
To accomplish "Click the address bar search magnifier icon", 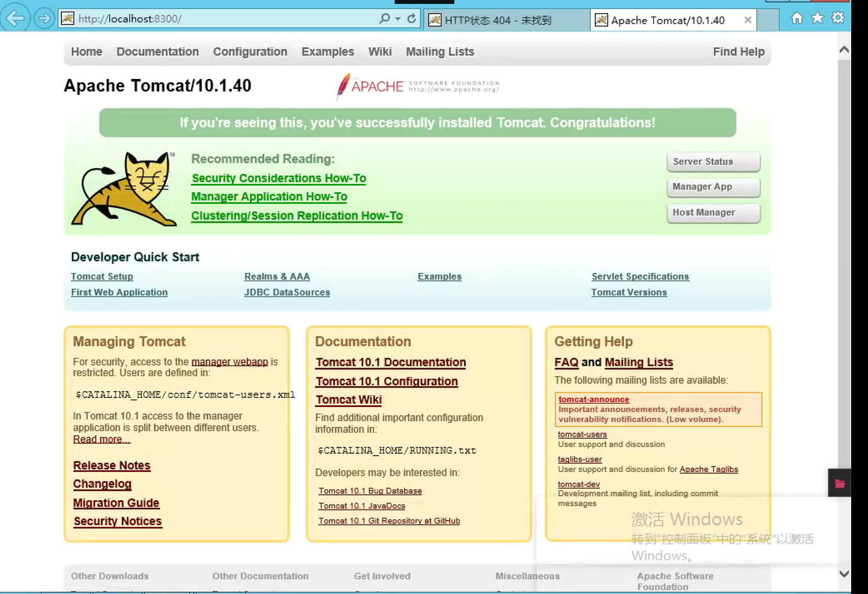I will tap(384, 19).
